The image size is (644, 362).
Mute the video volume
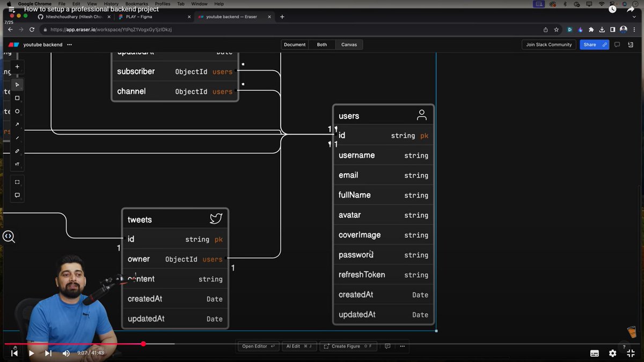tap(66, 353)
